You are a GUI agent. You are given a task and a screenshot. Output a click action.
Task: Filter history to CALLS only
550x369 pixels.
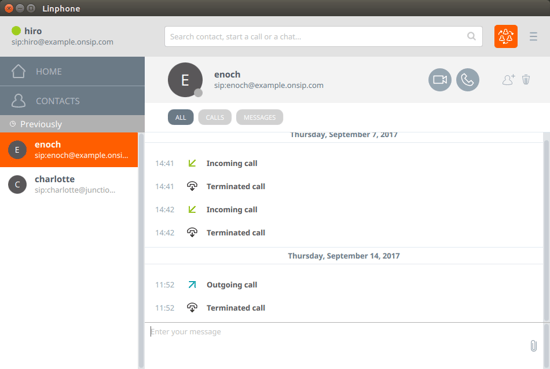point(215,117)
